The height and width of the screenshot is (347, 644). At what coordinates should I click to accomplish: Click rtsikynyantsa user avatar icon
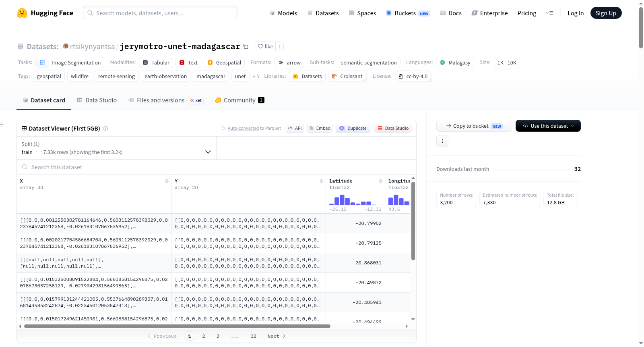[x=66, y=46]
